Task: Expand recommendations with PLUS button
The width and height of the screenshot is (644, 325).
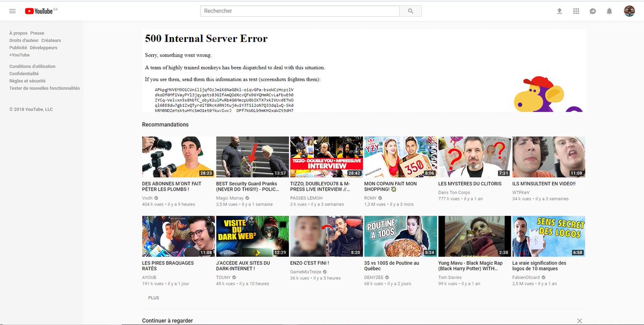Action: pos(153,298)
